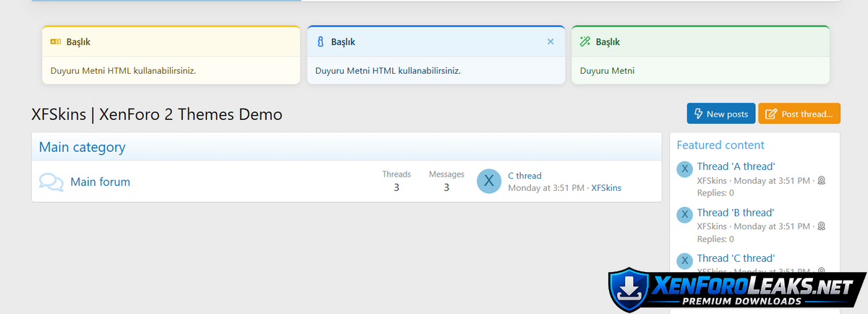Open featured Thread 'B thread'

click(x=736, y=213)
